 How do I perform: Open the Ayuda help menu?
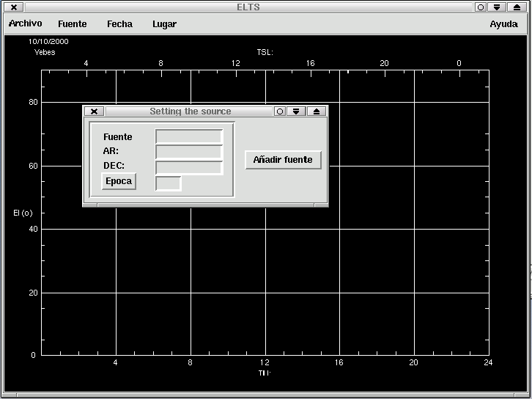click(x=503, y=23)
